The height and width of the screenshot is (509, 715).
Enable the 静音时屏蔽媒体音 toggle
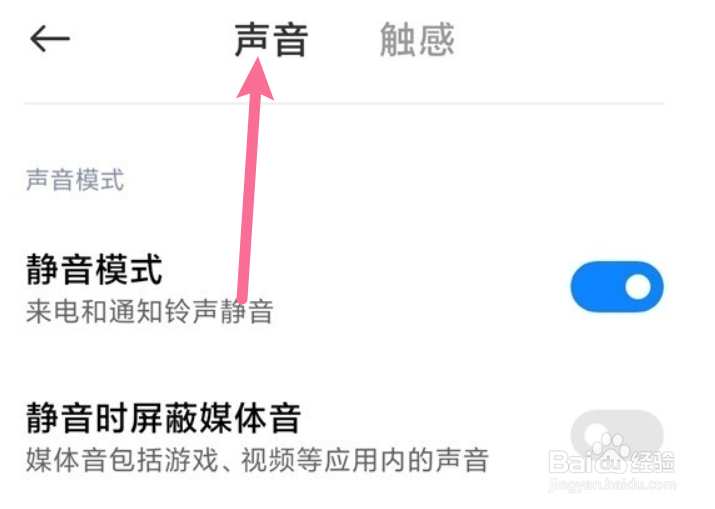click(x=617, y=434)
